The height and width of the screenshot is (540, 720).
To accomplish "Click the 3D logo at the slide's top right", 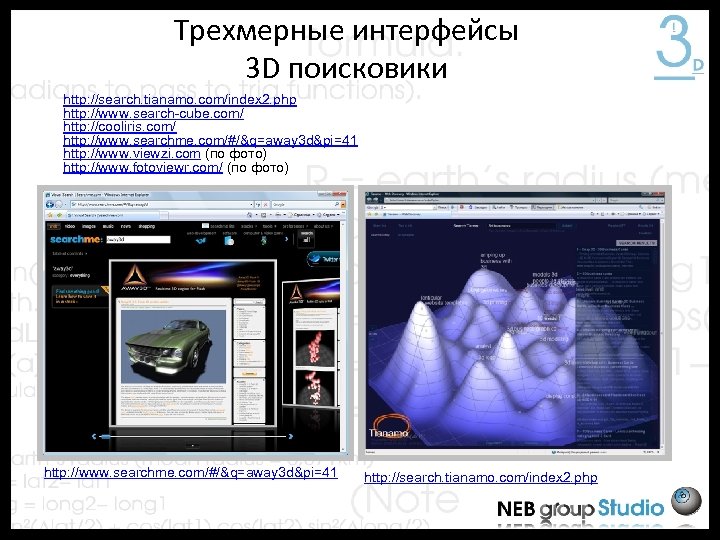I will coord(679,47).
